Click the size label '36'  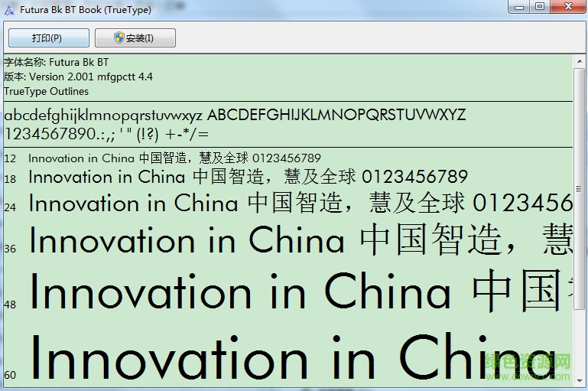[10, 249]
